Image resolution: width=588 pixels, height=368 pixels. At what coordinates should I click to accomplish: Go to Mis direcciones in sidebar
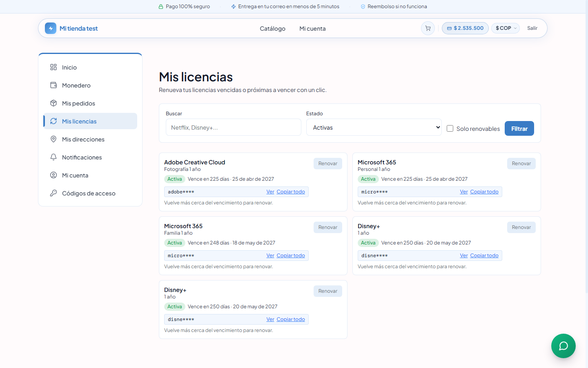click(x=90, y=139)
